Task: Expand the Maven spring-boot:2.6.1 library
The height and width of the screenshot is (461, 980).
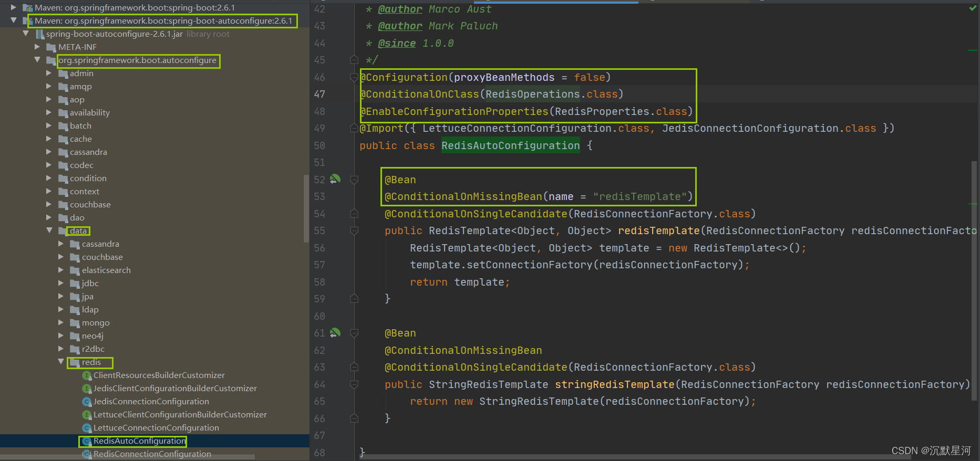Action: (x=14, y=8)
